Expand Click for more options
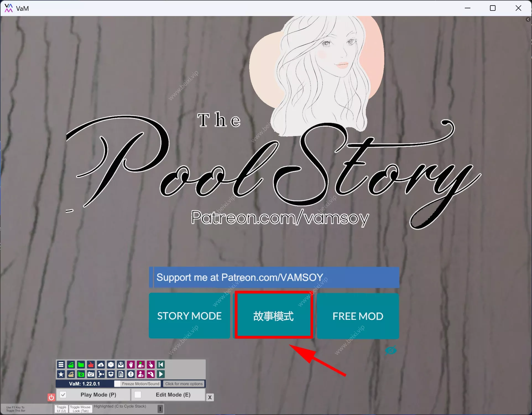532x415 pixels. pyautogui.click(x=184, y=384)
